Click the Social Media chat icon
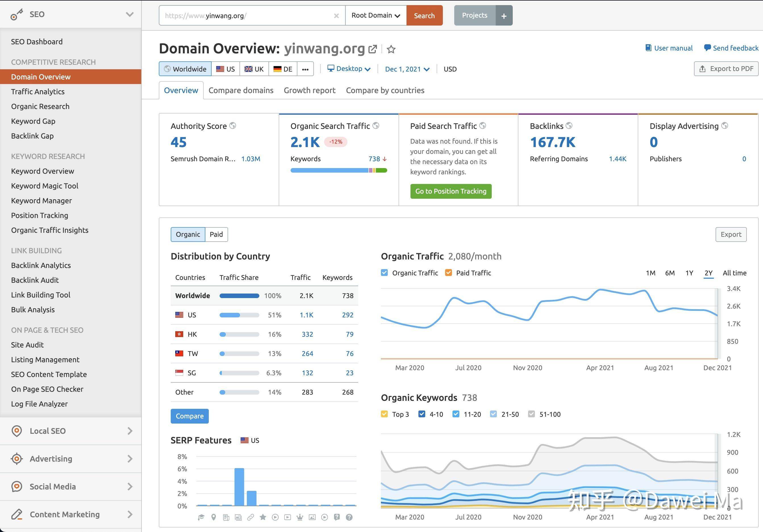This screenshot has height=532, width=763. click(x=16, y=487)
